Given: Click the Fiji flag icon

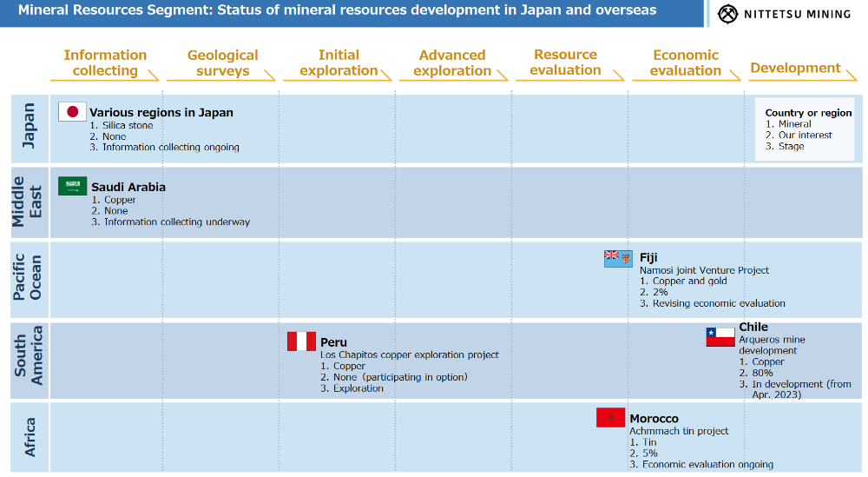Looking at the screenshot, I should 618,258.
